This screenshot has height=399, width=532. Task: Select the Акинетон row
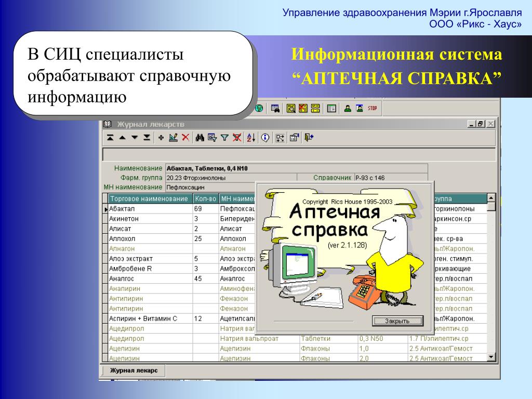(180, 219)
